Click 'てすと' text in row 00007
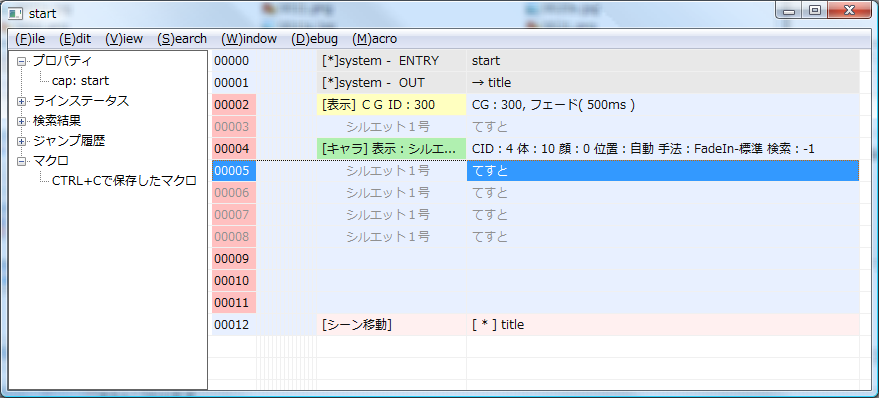This screenshot has width=879, height=398. point(491,215)
